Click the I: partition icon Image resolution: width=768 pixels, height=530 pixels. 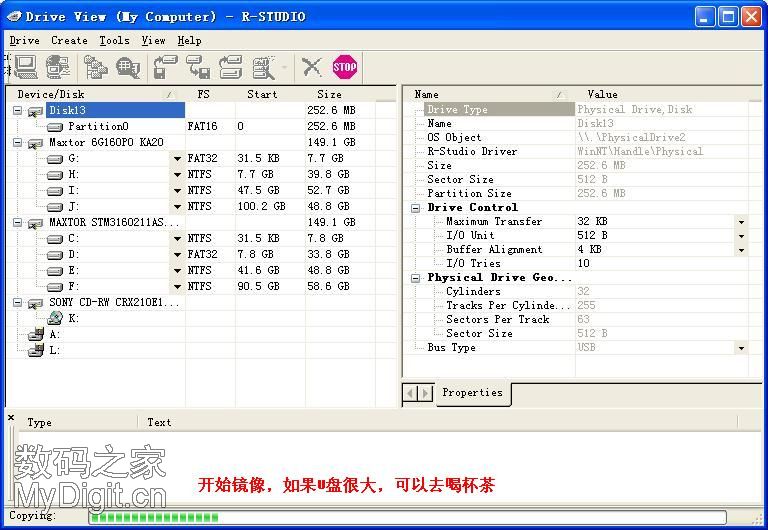pyautogui.click(x=55, y=192)
